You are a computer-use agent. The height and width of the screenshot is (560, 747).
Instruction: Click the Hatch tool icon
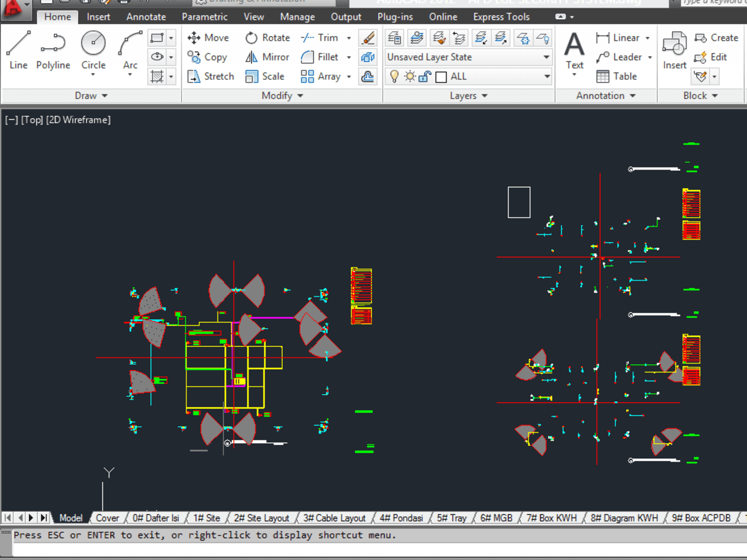point(157,77)
